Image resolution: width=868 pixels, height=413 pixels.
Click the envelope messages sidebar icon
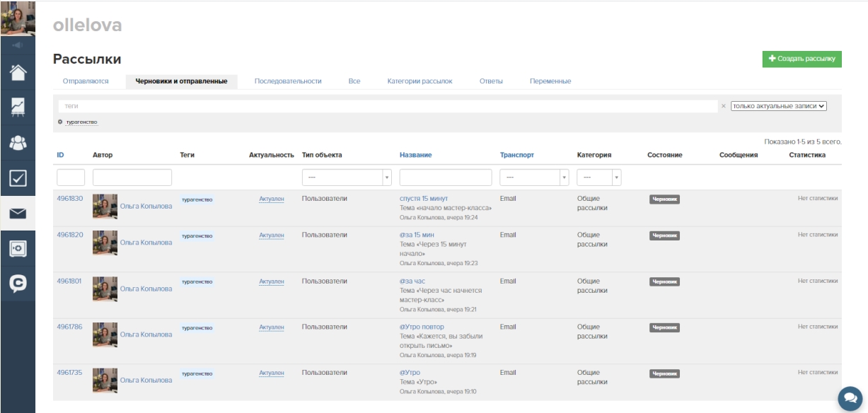[x=17, y=214]
